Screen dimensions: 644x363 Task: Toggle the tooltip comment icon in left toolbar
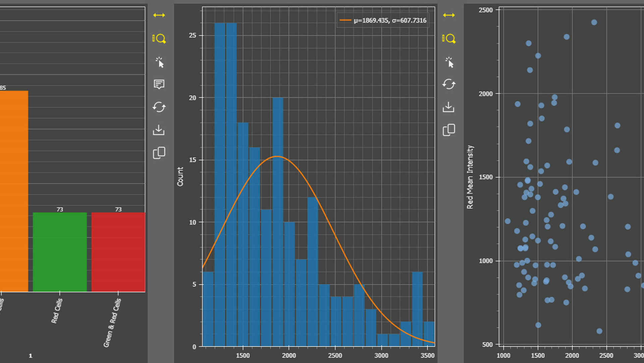coord(159,84)
